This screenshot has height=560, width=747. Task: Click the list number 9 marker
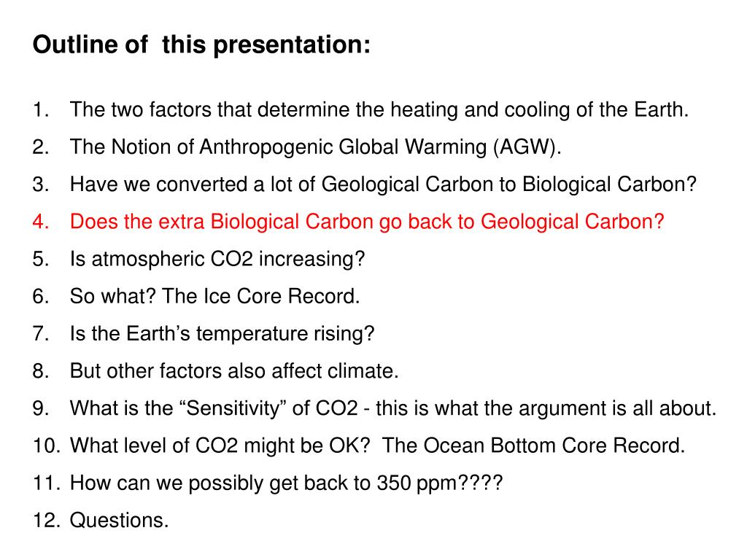pyautogui.click(x=41, y=408)
